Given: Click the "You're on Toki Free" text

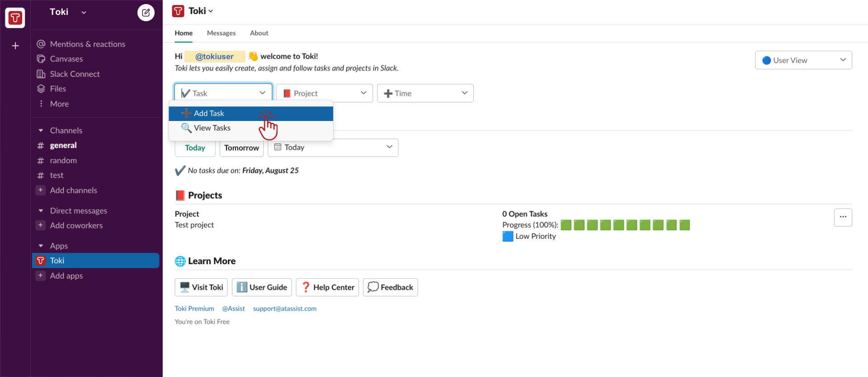Looking at the screenshot, I should 202,321.
